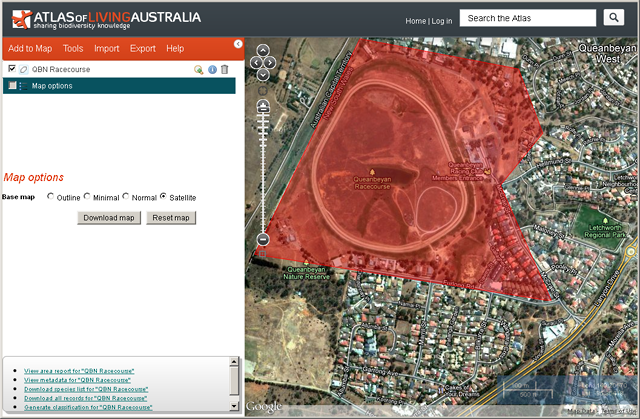This screenshot has width=640, height=419.
Task: Click Queanbeyan Nature Reserve marker
Action: (306, 262)
